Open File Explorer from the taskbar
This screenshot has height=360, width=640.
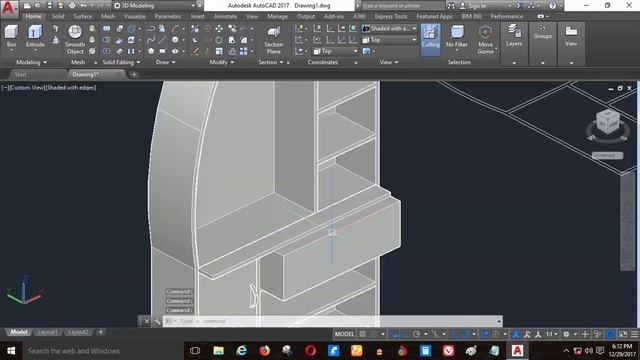[x=219, y=351]
